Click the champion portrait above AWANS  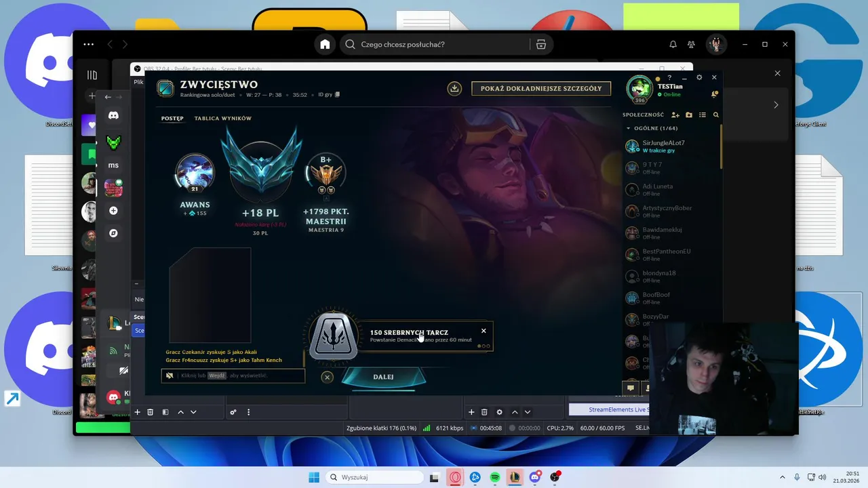tap(195, 174)
